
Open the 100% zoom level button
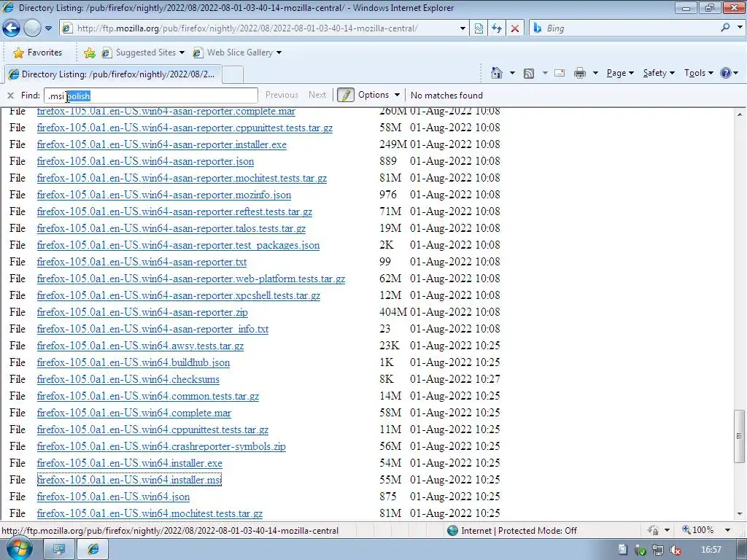698,530
